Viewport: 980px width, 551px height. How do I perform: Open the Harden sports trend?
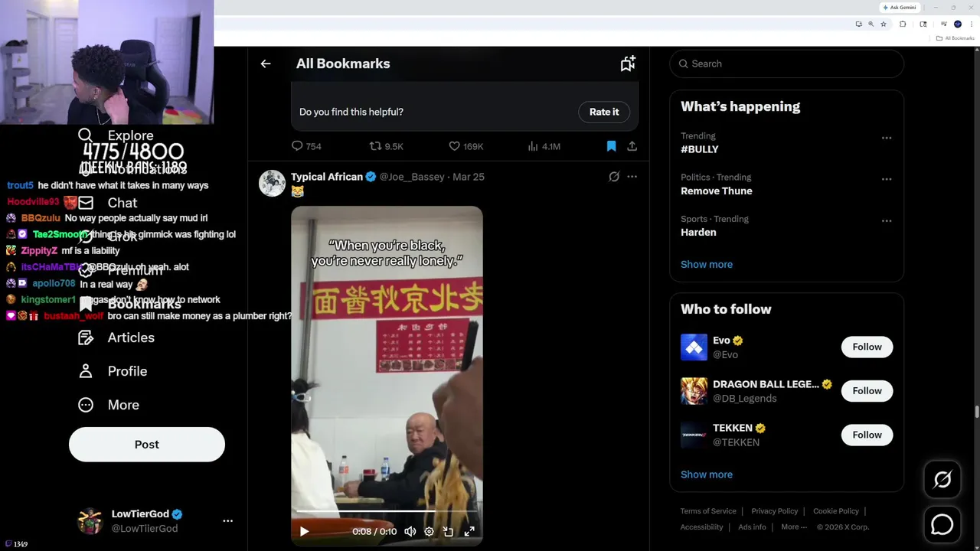[x=698, y=232]
